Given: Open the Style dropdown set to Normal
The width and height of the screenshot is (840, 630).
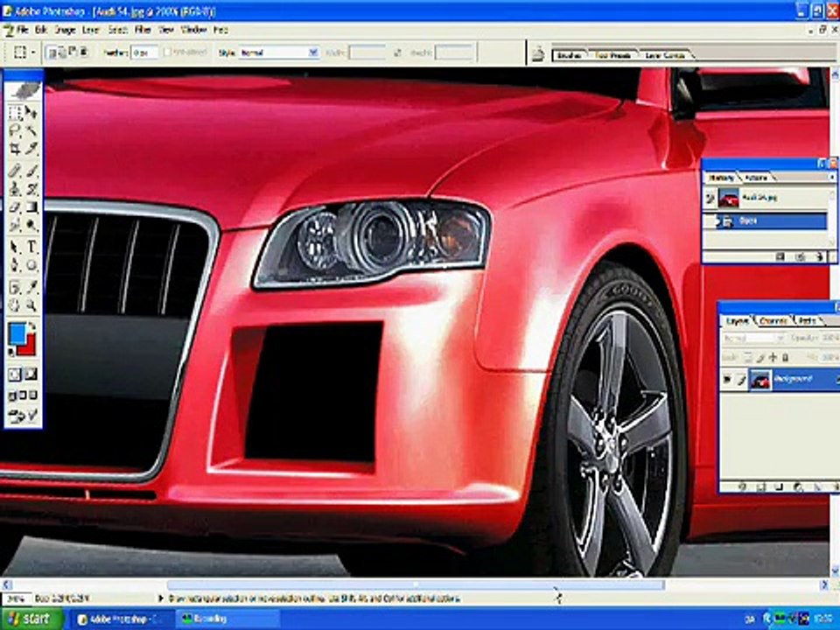Looking at the screenshot, I should 278,52.
